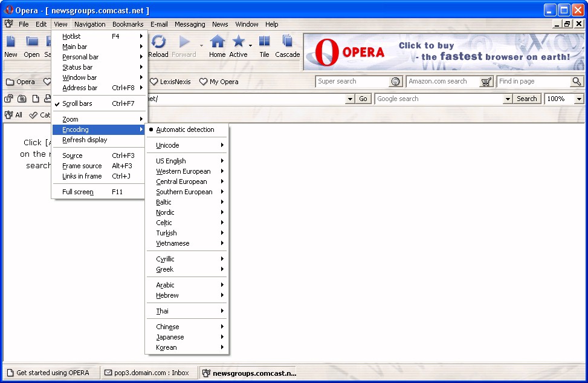The width and height of the screenshot is (588, 383).
Task: Click the Active bookmarks star icon
Action: [x=238, y=42]
